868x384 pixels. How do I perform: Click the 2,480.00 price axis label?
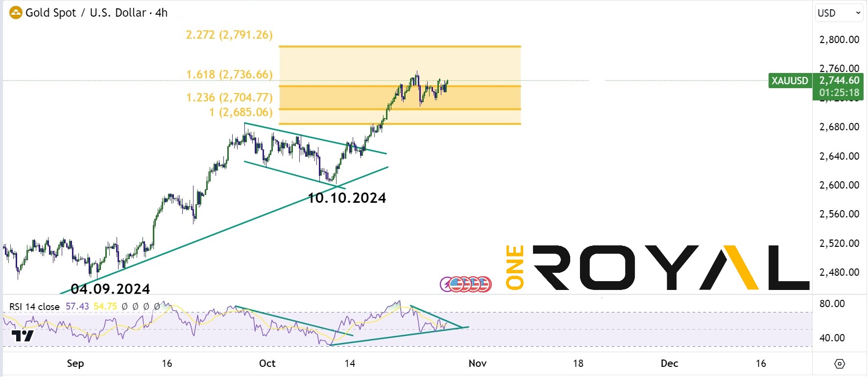click(839, 272)
